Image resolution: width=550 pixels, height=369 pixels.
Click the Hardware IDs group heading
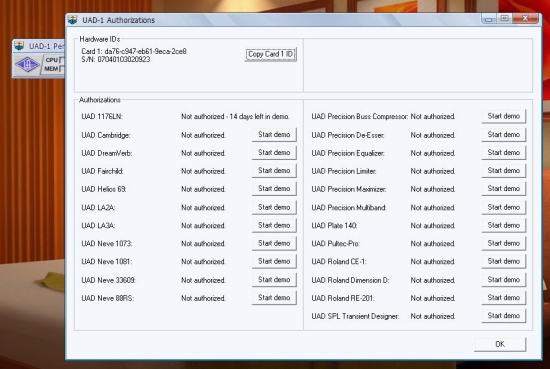point(100,39)
